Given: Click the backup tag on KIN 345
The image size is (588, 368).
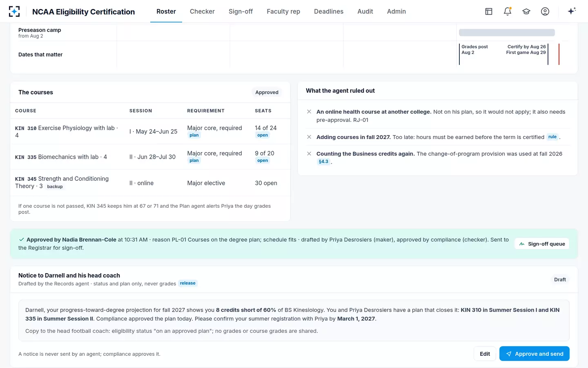Looking at the screenshot, I should 55,187.
